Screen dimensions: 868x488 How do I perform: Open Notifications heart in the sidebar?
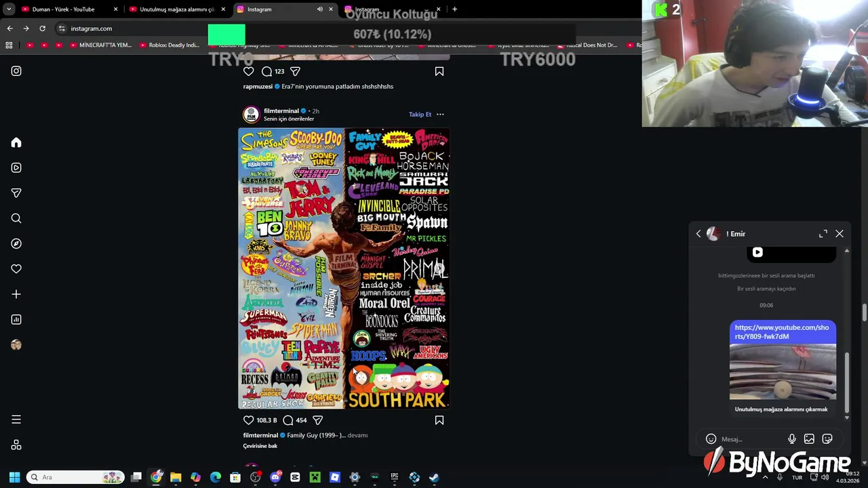(x=16, y=269)
